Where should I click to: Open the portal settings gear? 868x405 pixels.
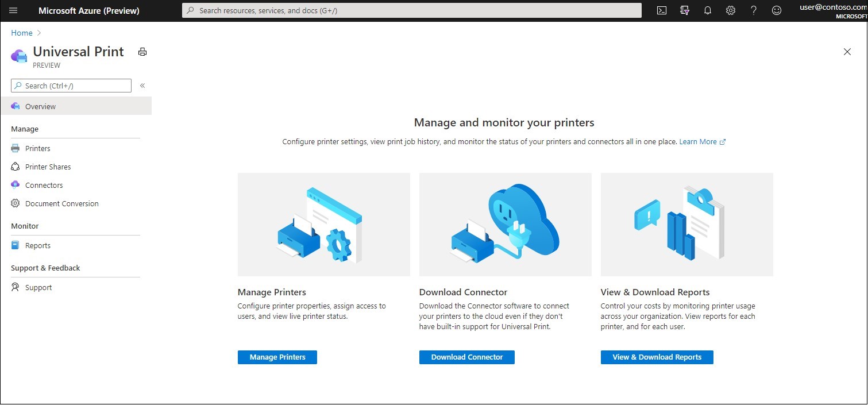(731, 10)
